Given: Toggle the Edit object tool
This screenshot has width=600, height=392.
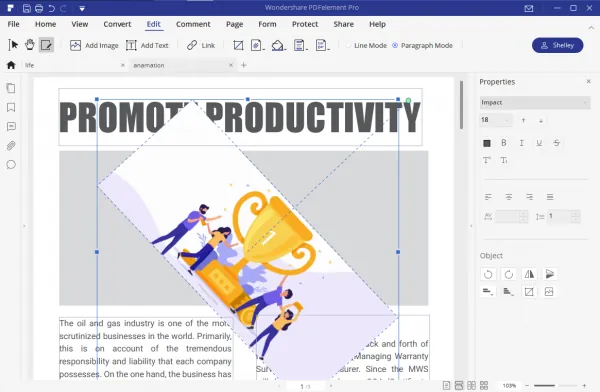Looking at the screenshot, I should point(46,45).
